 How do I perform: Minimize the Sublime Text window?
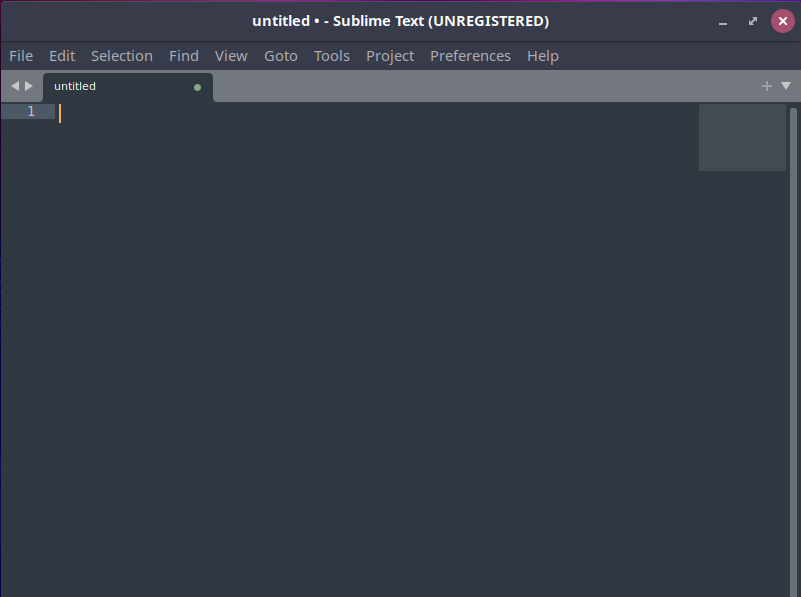pyautogui.click(x=722, y=21)
